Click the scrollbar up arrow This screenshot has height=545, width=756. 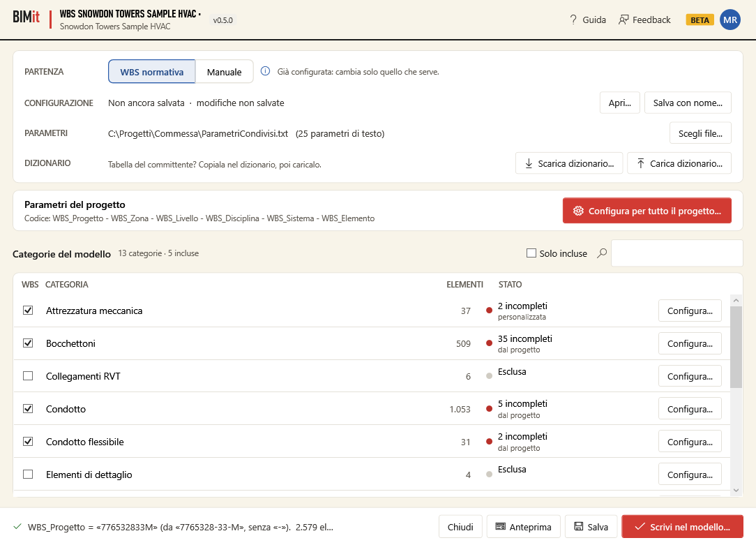pyautogui.click(x=736, y=301)
